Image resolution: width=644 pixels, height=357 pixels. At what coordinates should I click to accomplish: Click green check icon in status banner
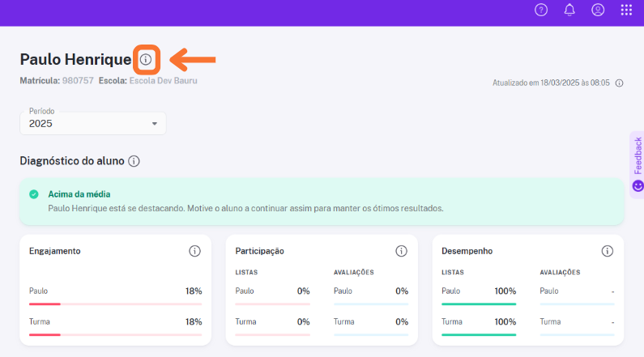[x=34, y=194]
